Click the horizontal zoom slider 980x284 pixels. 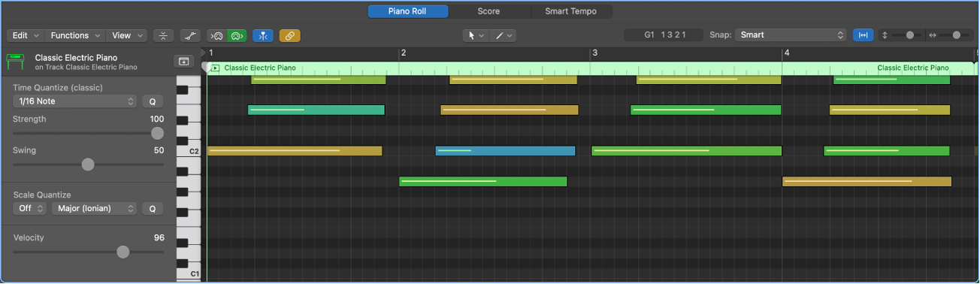point(955,35)
